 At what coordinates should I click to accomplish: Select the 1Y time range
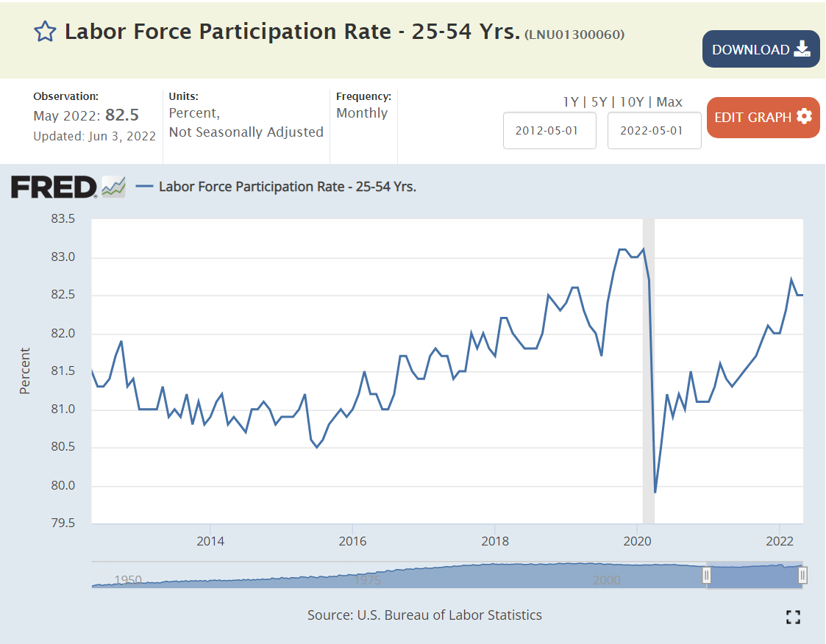pyautogui.click(x=570, y=102)
